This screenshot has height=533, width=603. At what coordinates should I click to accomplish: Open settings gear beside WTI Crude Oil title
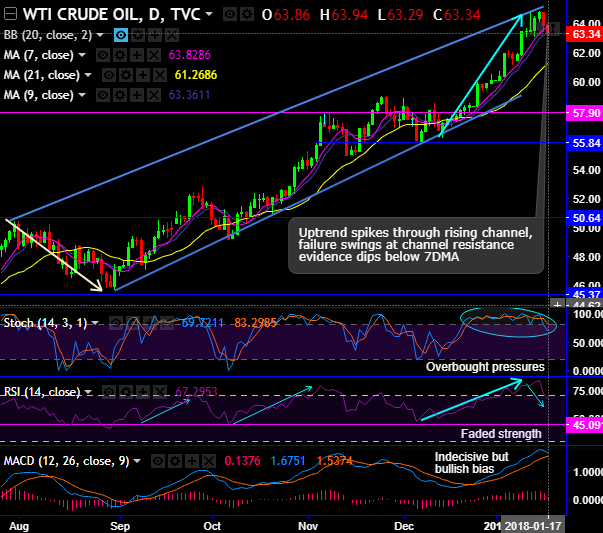247,15
